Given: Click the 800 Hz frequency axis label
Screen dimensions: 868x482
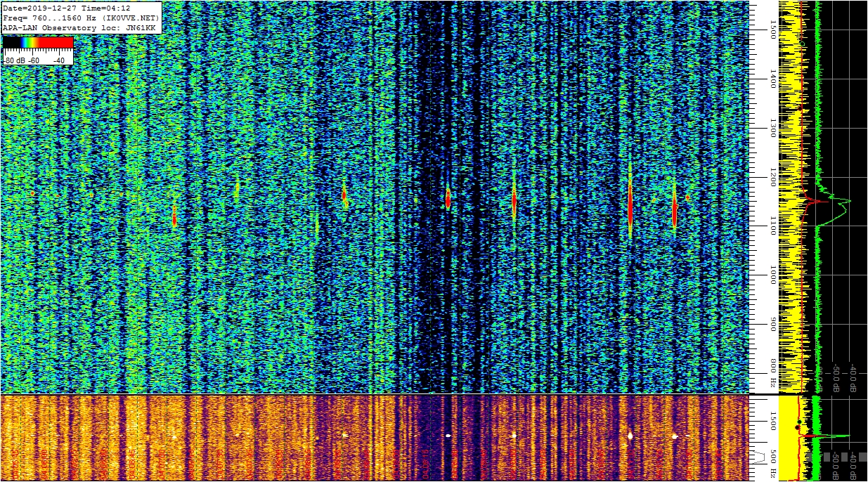Looking at the screenshot, I should tap(772, 372).
